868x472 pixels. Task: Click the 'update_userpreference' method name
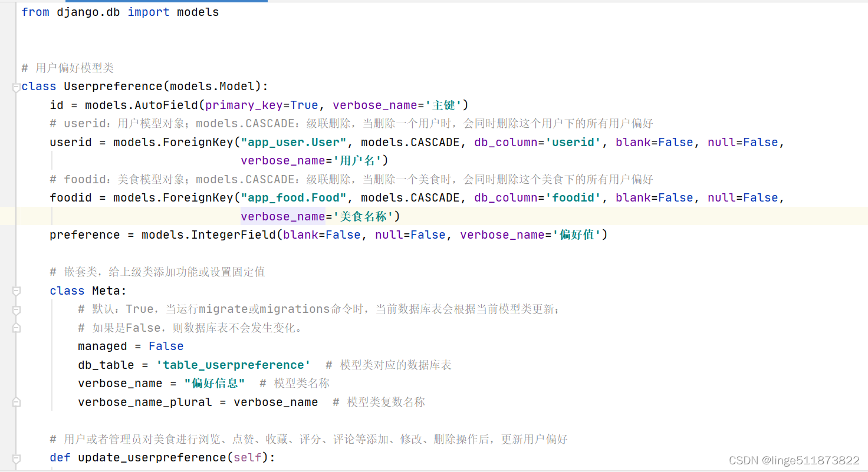point(152,457)
